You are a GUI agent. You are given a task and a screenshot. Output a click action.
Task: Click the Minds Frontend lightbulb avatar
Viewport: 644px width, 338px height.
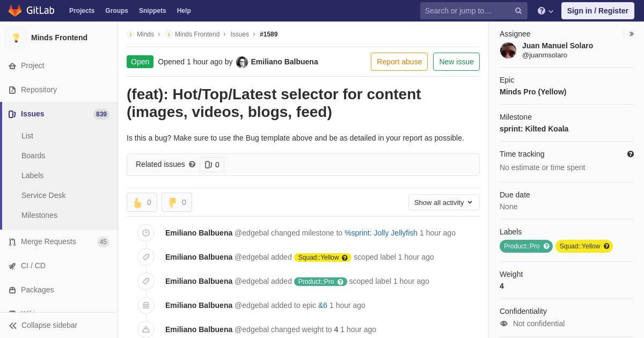tap(16, 38)
